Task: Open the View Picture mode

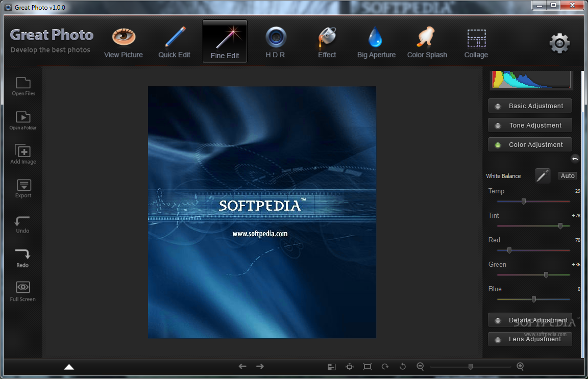Action: click(x=124, y=43)
